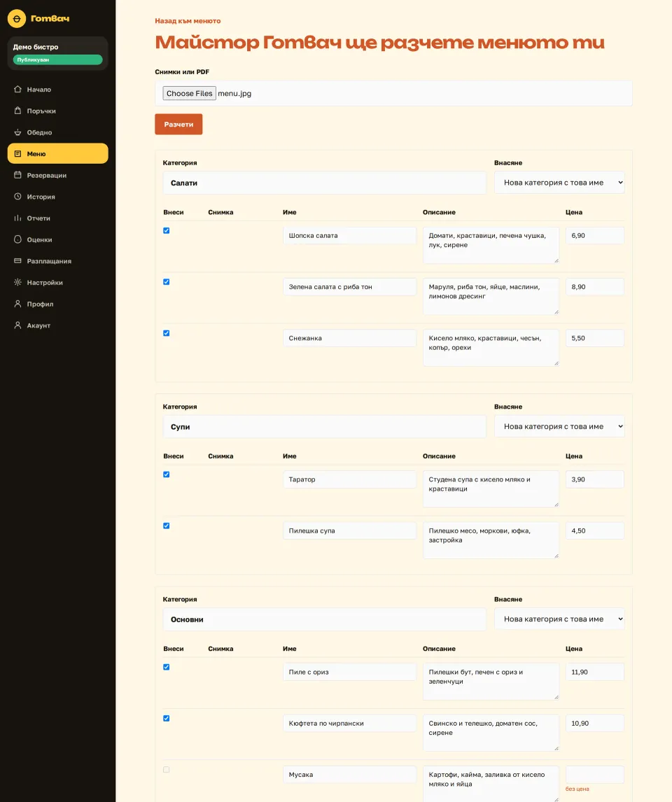Image resolution: width=672 pixels, height=802 pixels.
Task: Click the Настройки gear icon
Action: pyautogui.click(x=18, y=282)
